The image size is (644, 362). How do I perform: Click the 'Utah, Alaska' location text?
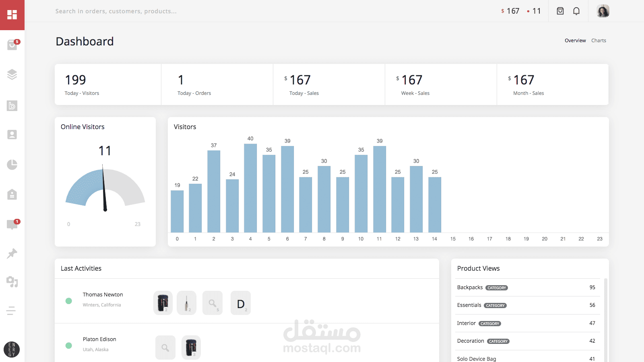tap(95, 350)
